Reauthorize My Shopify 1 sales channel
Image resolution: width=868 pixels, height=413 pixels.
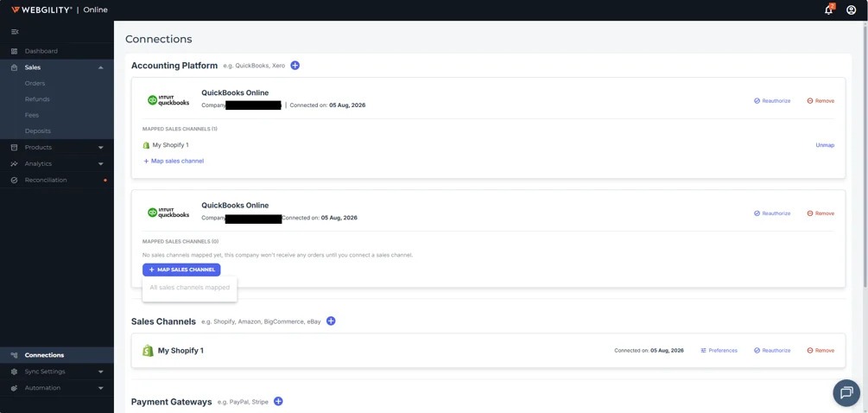click(x=772, y=351)
